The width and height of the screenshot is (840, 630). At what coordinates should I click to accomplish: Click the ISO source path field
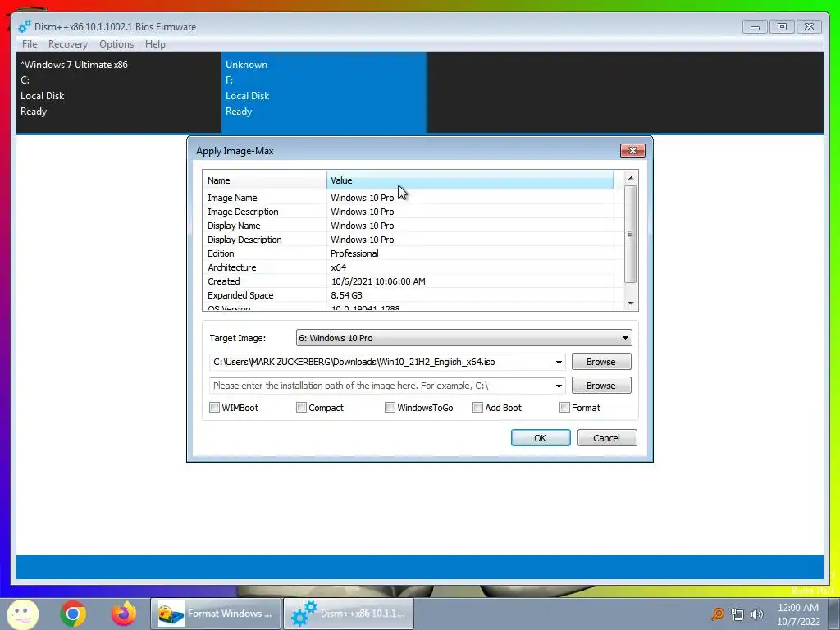[381, 362]
